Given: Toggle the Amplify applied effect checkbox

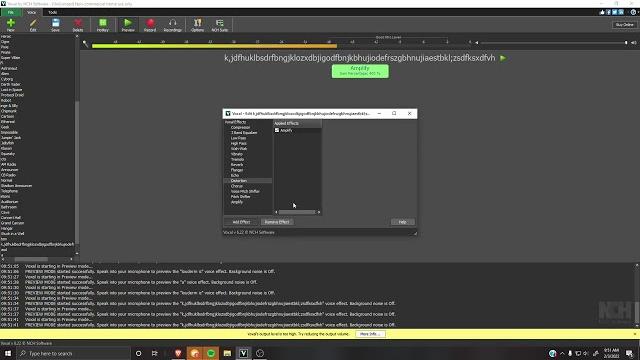Looking at the screenshot, I should [277, 130].
